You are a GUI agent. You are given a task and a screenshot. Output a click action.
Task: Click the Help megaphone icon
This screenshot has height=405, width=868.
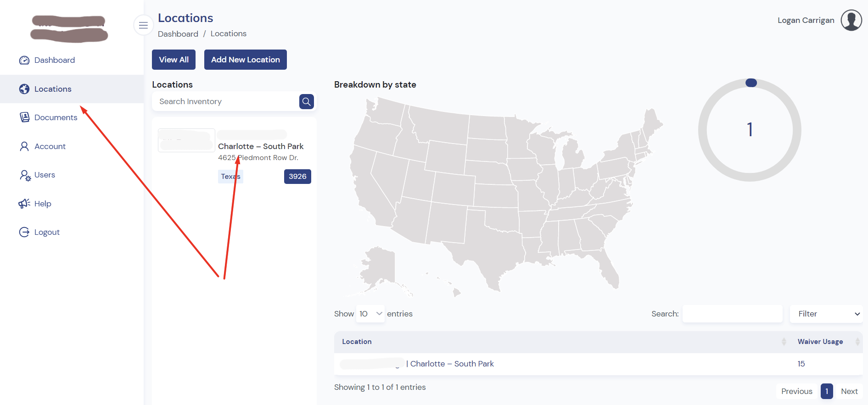(x=24, y=204)
